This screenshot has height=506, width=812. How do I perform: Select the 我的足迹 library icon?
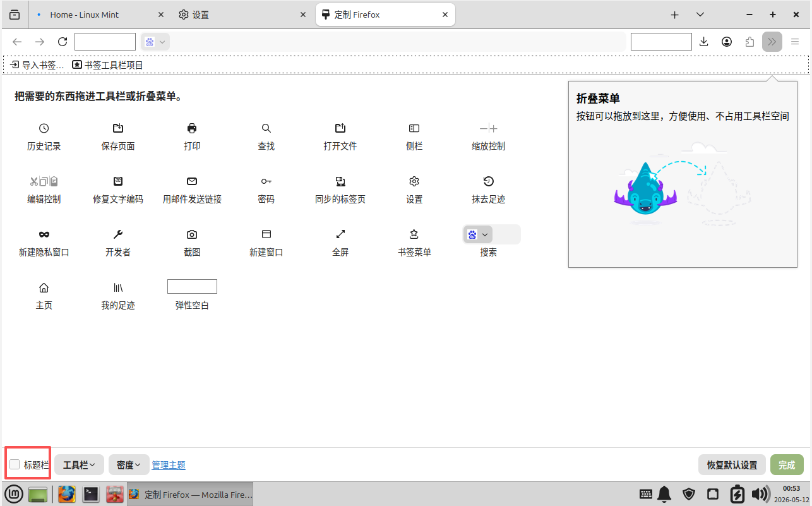[x=118, y=287]
